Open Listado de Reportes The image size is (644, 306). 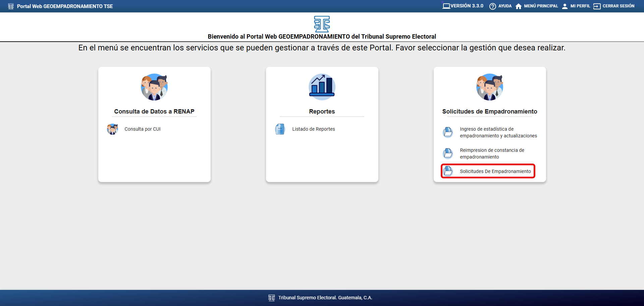tap(313, 129)
